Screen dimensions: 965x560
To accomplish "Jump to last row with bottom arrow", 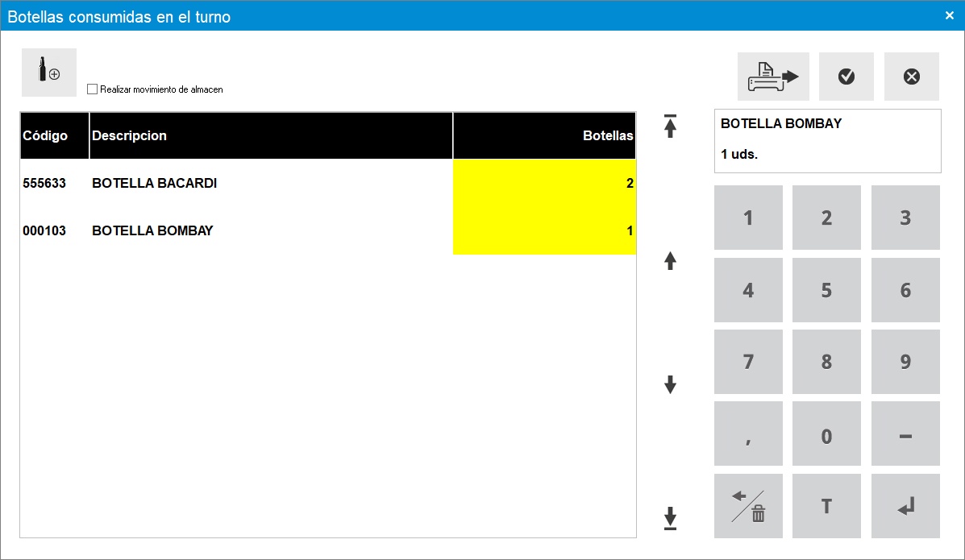I will coord(670,518).
